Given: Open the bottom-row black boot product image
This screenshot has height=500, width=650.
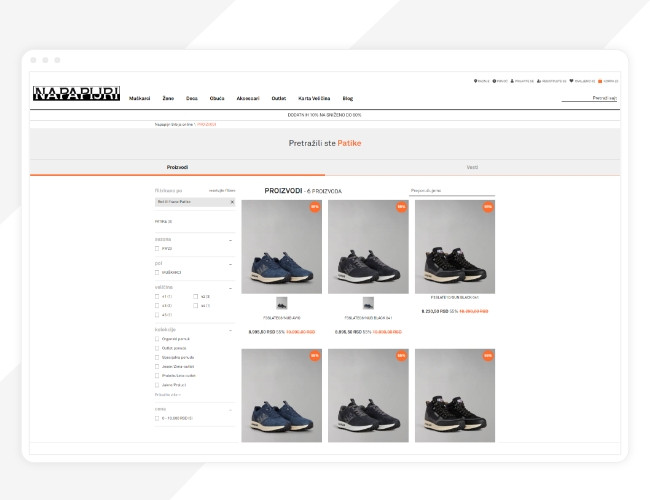Looking at the screenshot, I should click(455, 396).
